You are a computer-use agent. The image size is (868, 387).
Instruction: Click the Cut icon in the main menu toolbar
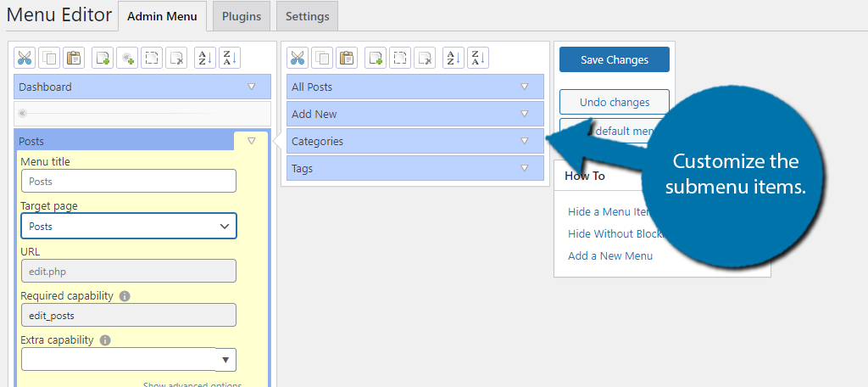coord(24,59)
